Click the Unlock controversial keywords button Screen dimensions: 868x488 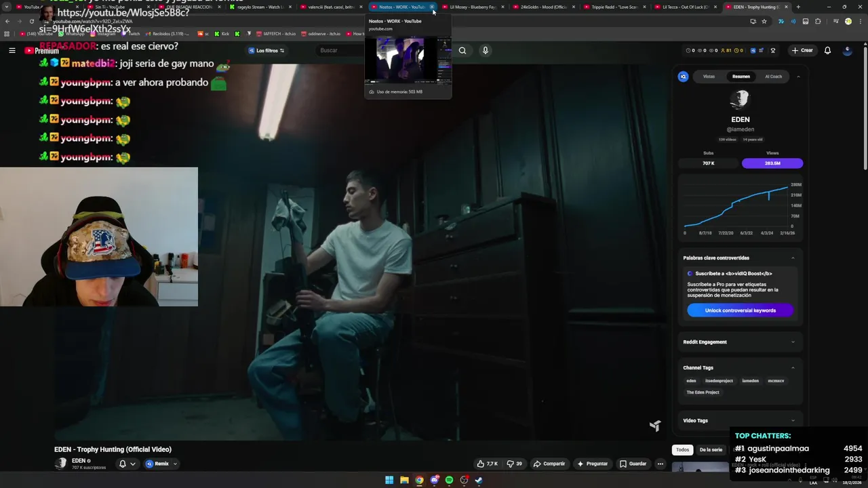click(741, 310)
